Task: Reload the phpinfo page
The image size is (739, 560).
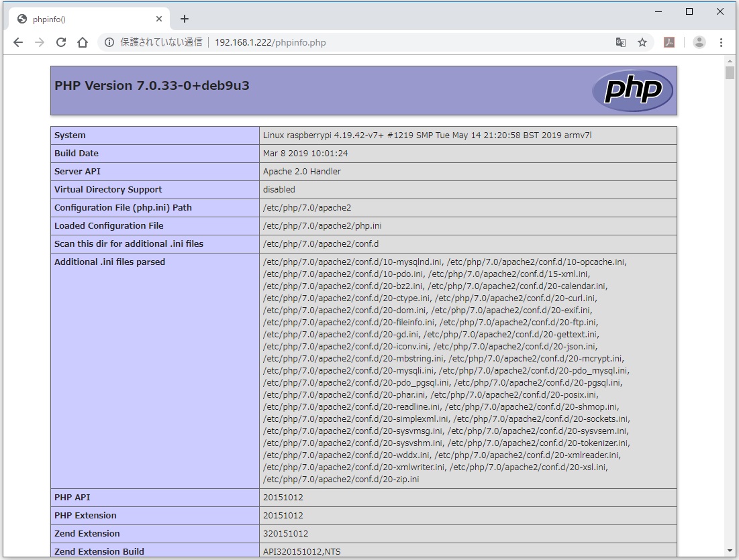Action: tap(61, 42)
